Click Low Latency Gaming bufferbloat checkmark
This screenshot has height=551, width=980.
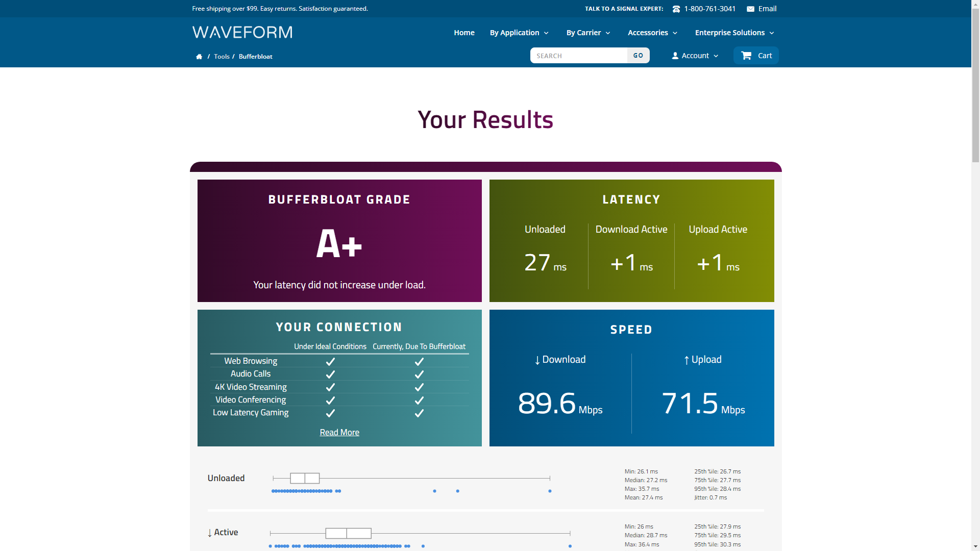(419, 413)
